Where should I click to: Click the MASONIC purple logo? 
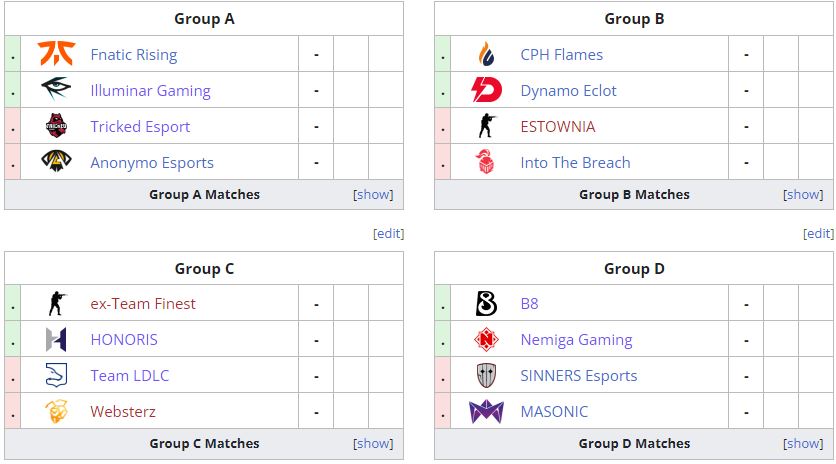coord(485,412)
